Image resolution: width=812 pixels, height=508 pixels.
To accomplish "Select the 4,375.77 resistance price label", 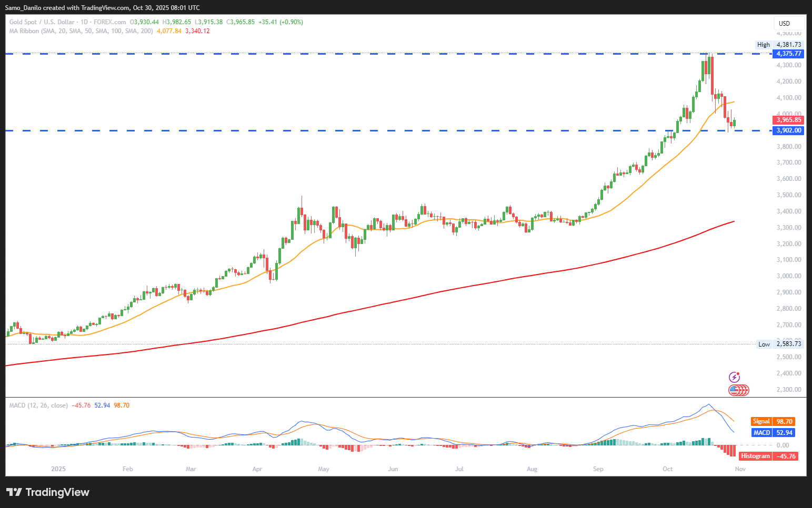I will coord(788,54).
